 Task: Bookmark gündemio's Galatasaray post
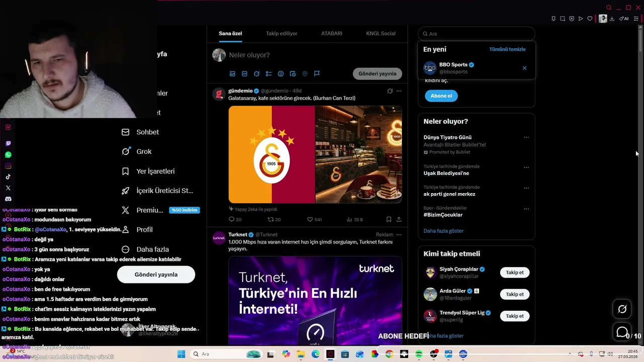[389, 219]
